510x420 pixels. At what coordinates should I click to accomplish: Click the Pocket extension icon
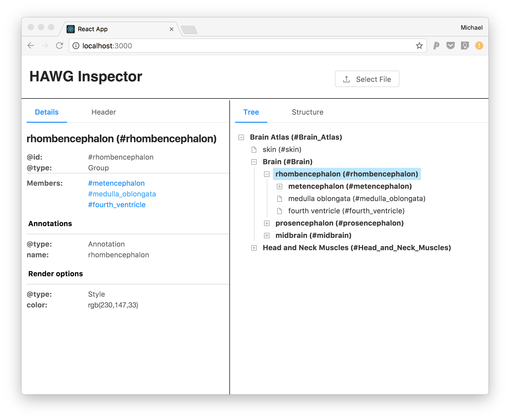coord(450,46)
